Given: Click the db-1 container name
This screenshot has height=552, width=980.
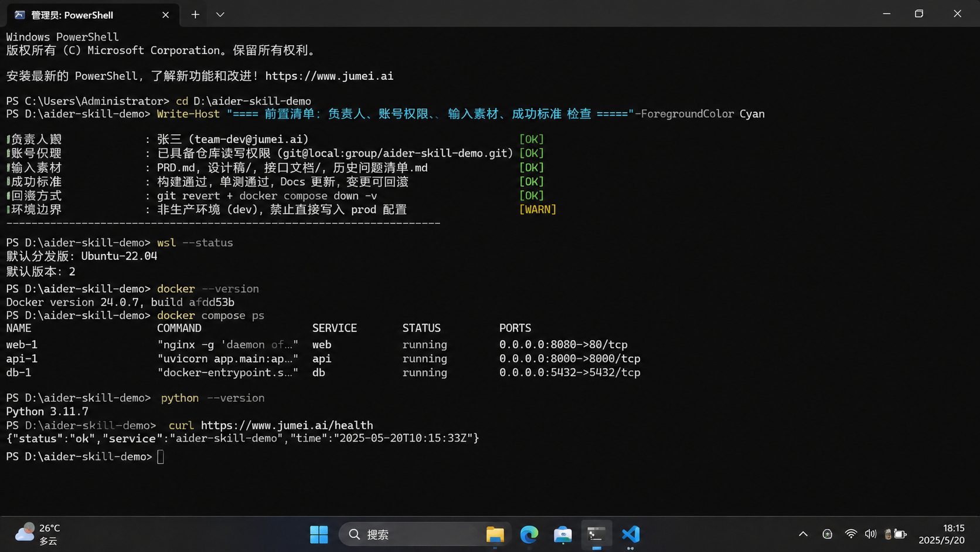Looking at the screenshot, I should 19,373.
